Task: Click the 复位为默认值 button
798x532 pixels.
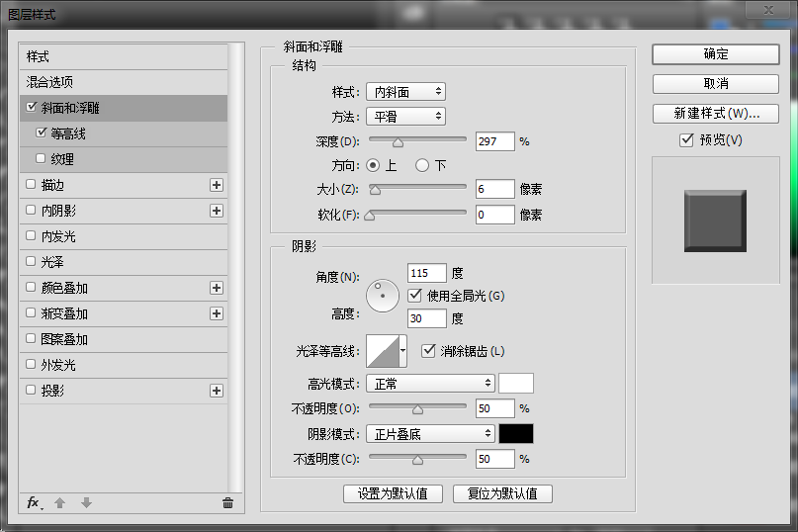Action: [502, 493]
